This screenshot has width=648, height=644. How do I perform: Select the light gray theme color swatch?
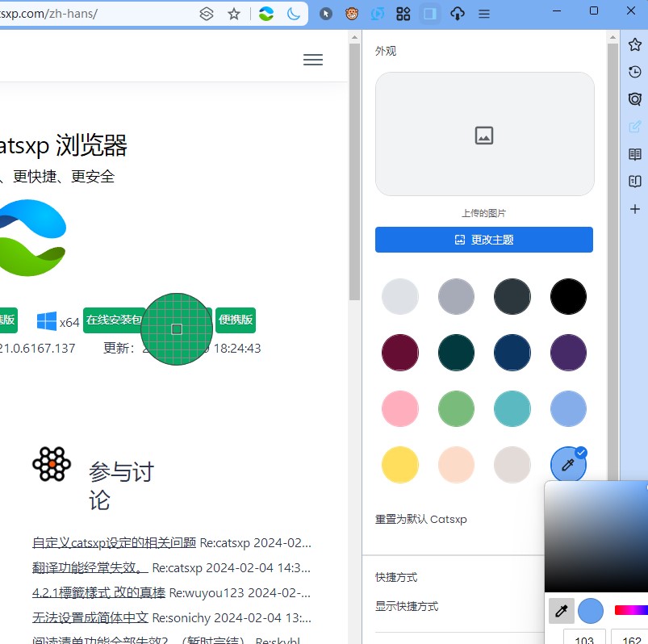point(400,296)
